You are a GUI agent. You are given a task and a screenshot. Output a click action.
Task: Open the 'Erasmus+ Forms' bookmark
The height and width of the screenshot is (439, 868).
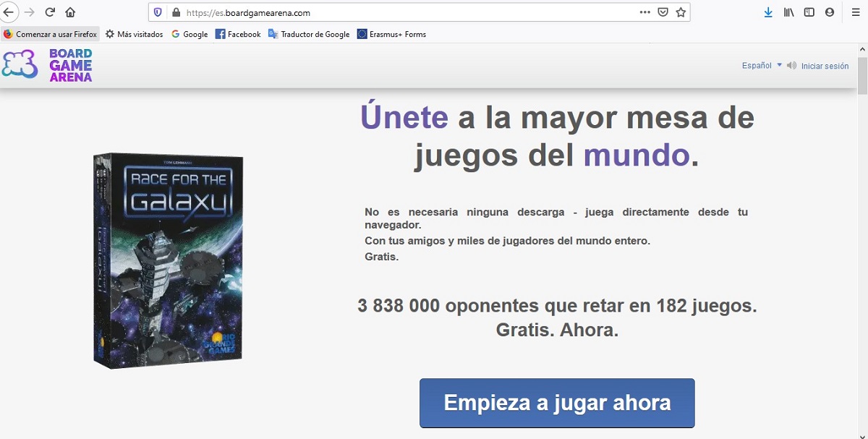(392, 34)
